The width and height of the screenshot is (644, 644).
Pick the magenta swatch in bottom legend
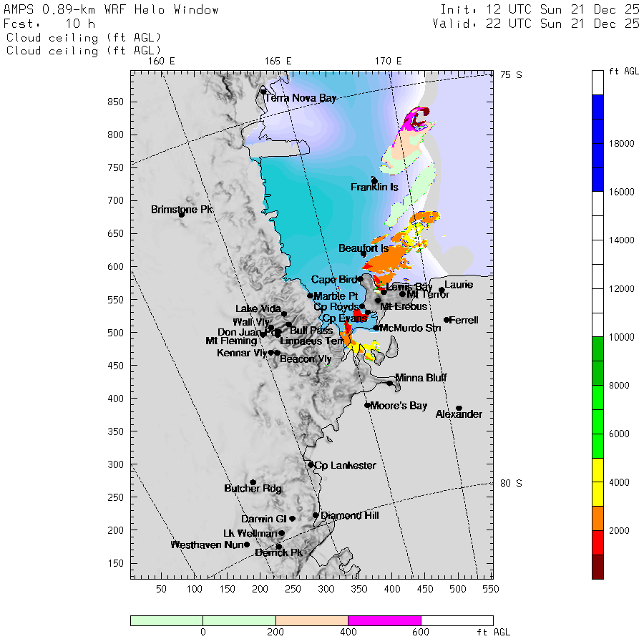[x=384, y=620]
